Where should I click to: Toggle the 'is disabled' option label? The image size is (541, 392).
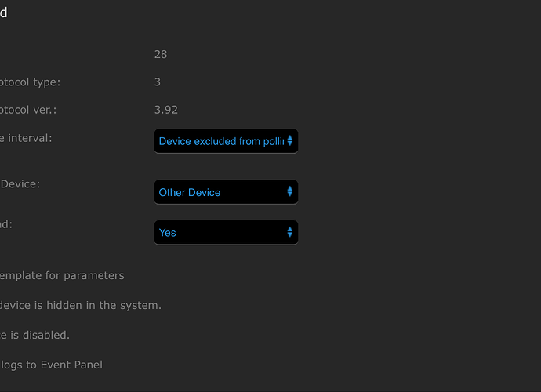tap(34, 335)
